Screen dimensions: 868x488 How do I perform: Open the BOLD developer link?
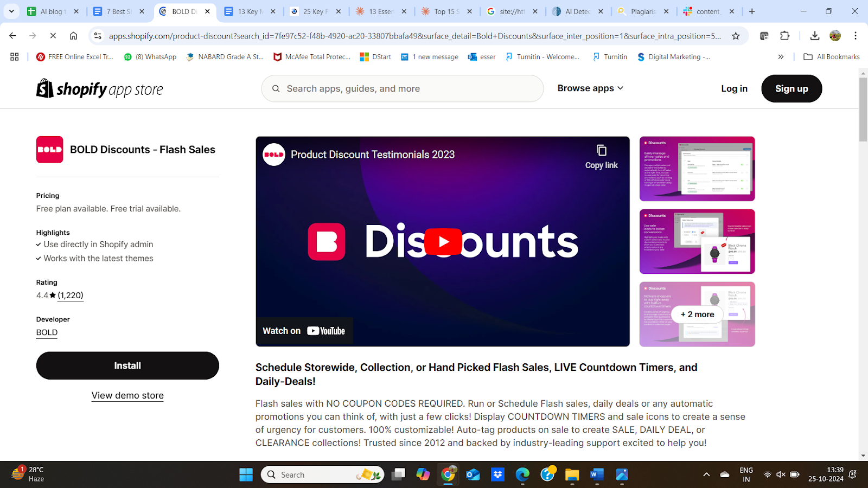click(47, 332)
